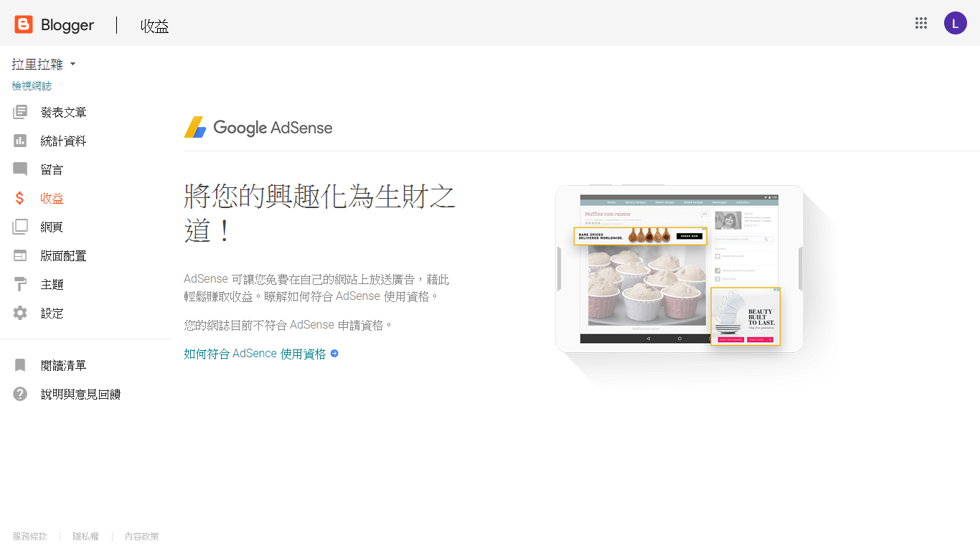Click the 主題 paint roller icon
Viewport: 980px width, 551px height.
[x=20, y=285]
